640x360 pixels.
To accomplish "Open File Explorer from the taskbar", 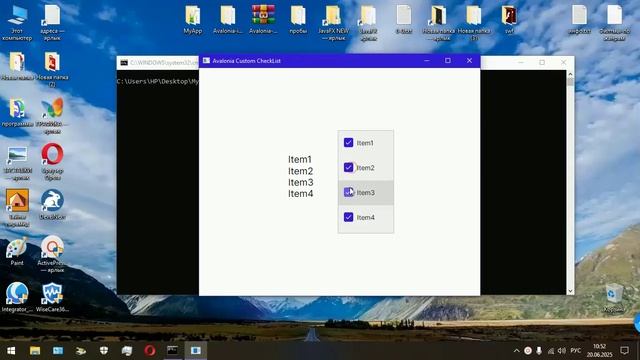I will click(x=35, y=351).
